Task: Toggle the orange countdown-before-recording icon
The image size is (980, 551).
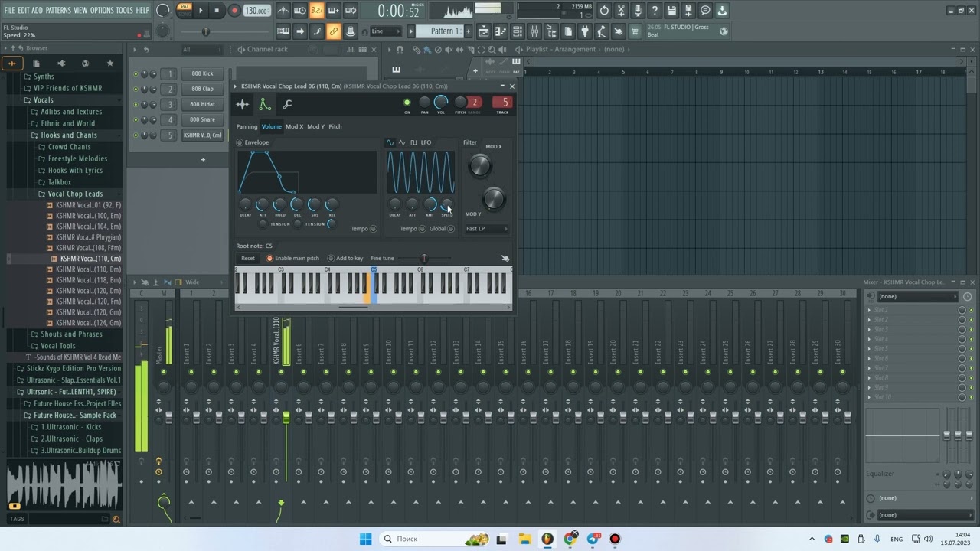Action: [x=316, y=11]
